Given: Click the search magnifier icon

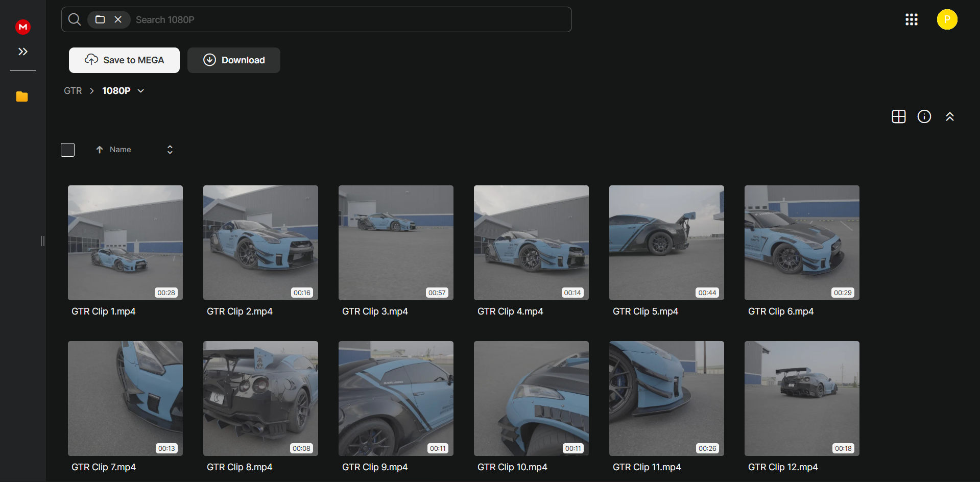Looking at the screenshot, I should [75, 19].
